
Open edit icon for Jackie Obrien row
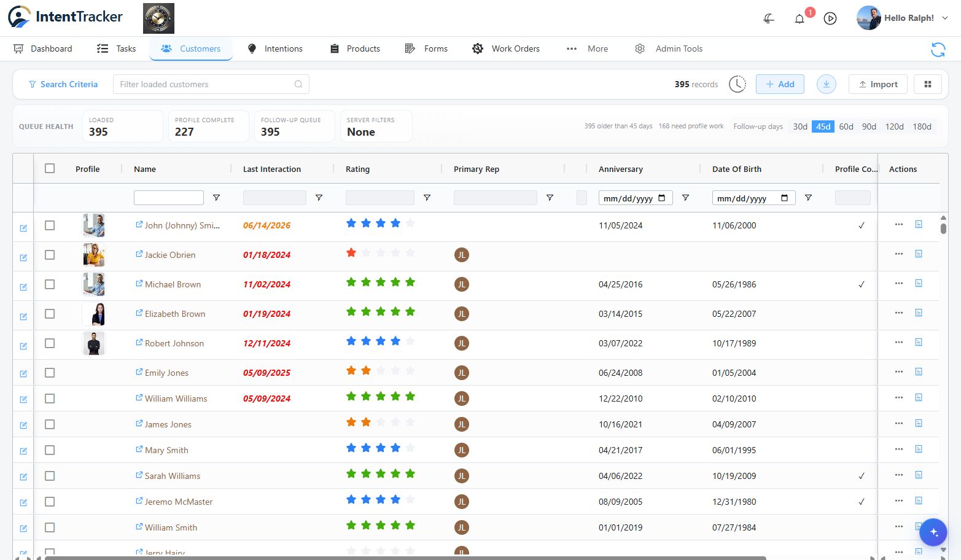point(23,258)
